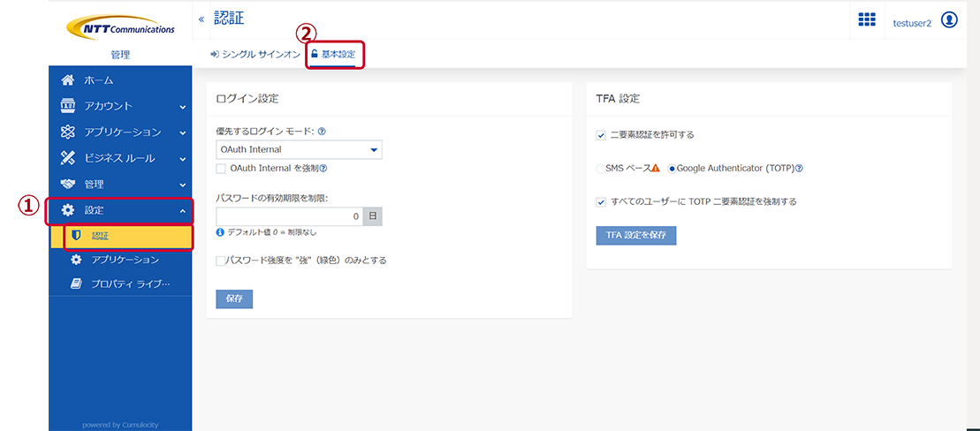Click the home icon beside ホーム

pos(67,80)
